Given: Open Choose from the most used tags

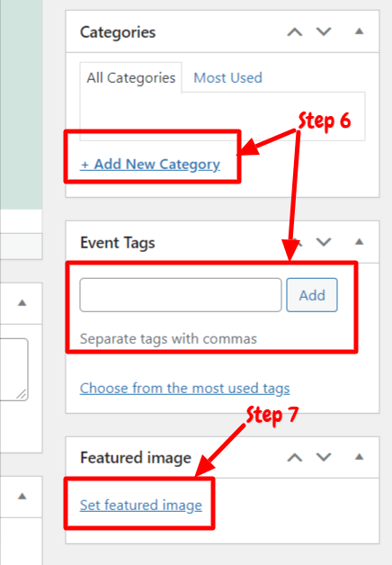Looking at the screenshot, I should click(184, 389).
